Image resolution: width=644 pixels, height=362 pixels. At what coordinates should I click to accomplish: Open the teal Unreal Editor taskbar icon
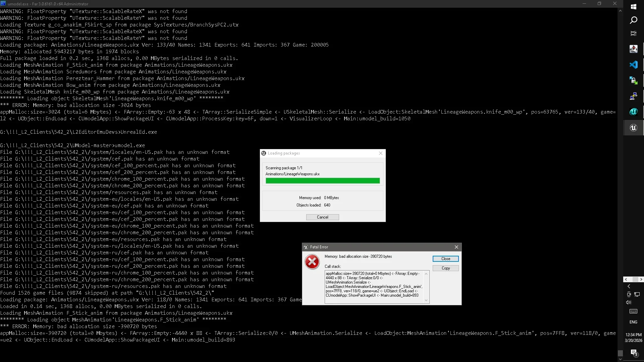[633, 112]
